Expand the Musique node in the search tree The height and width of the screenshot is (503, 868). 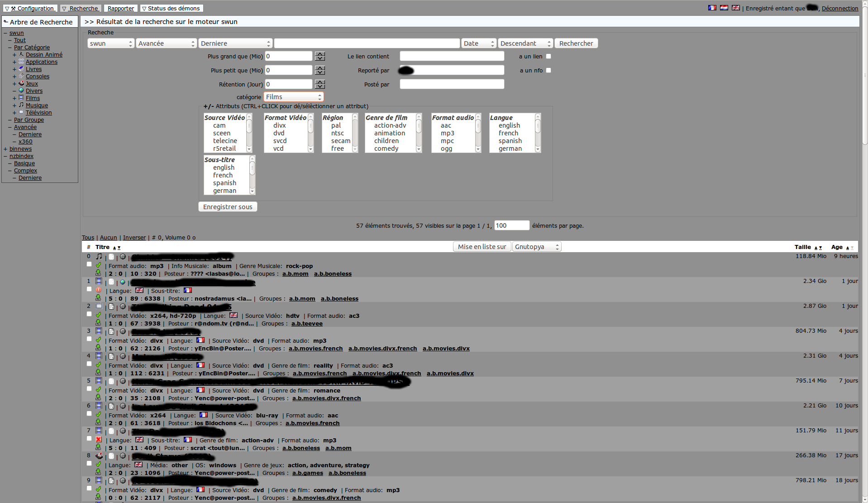14,105
